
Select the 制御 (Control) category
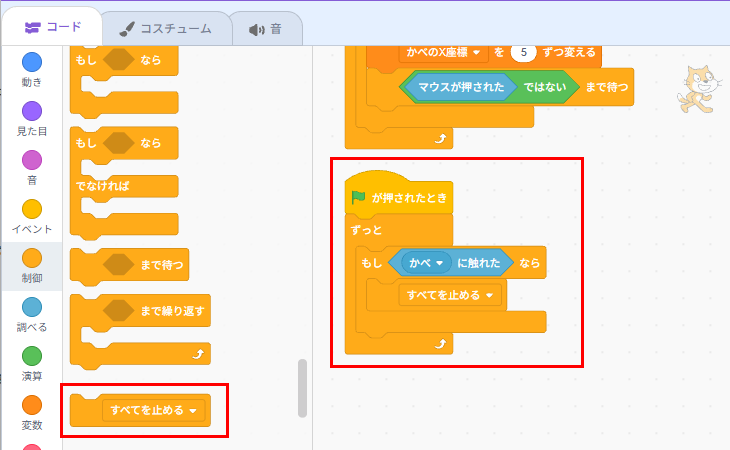31,258
